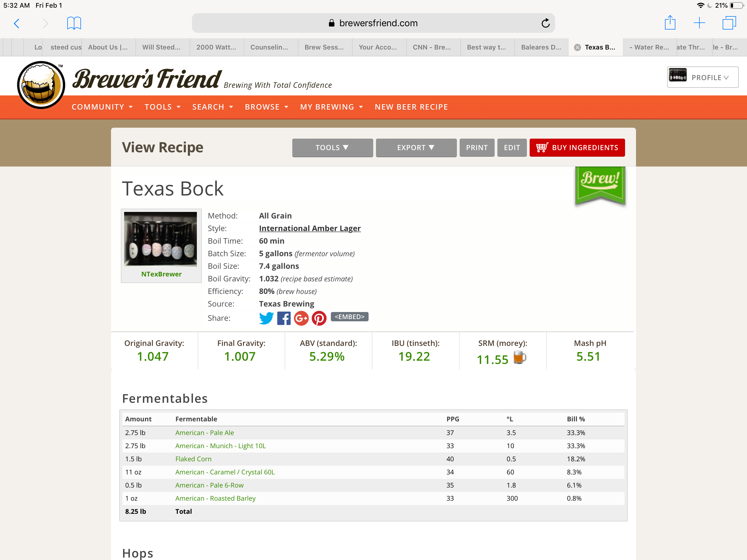The height and width of the screenshot is (560, 747).
Task: Click the recipe bottles thumbnail
Action: pyautogui.click(x=161, y=239)
